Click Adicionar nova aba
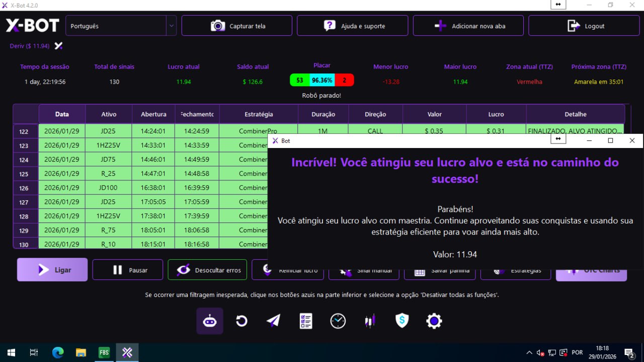Image resolution: width=644 pixels, height=362 pixels. click(468, 26)
